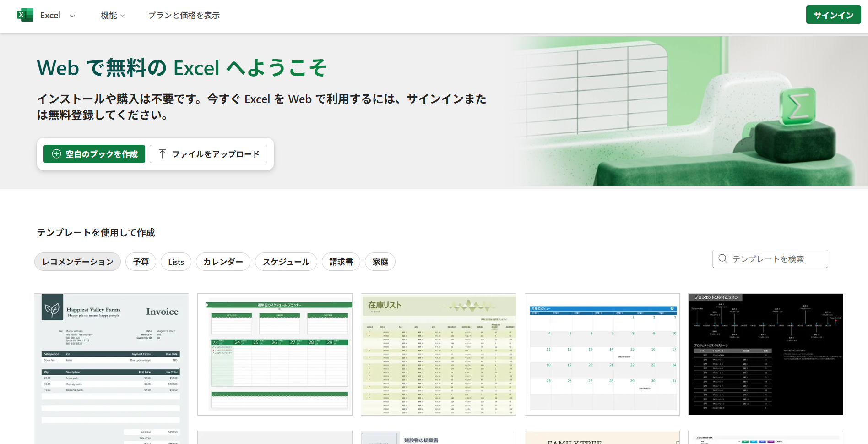Expand the Excel product dropdown chevron
Viewport: 868px width, 444px height.
(x=72, y=16)
